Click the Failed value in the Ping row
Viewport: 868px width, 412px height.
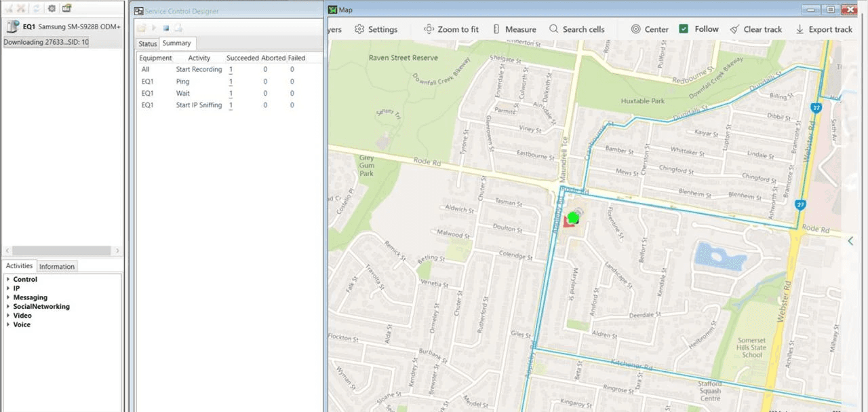click(x=292, y=81)
